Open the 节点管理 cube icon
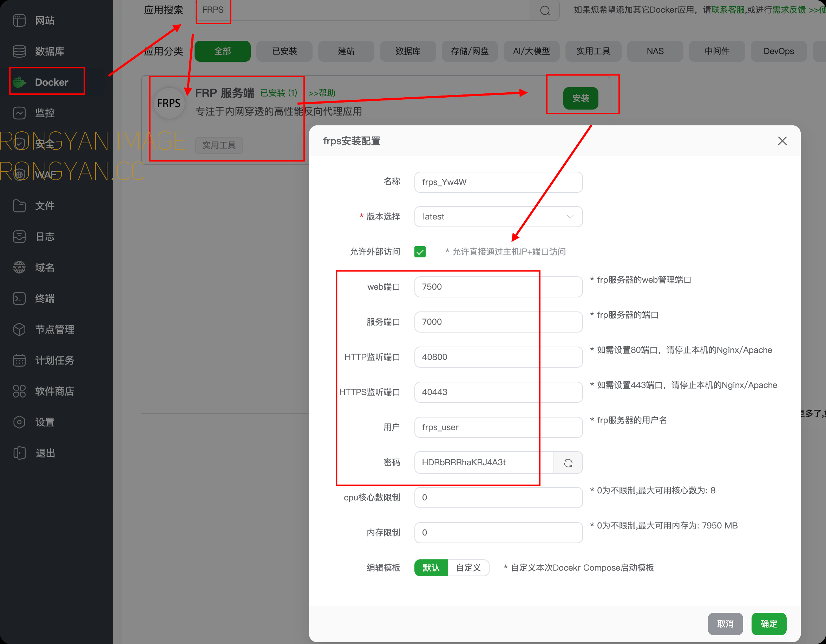Image resolution: width=826 pixels, height=644 pixels. click(19, 329)
